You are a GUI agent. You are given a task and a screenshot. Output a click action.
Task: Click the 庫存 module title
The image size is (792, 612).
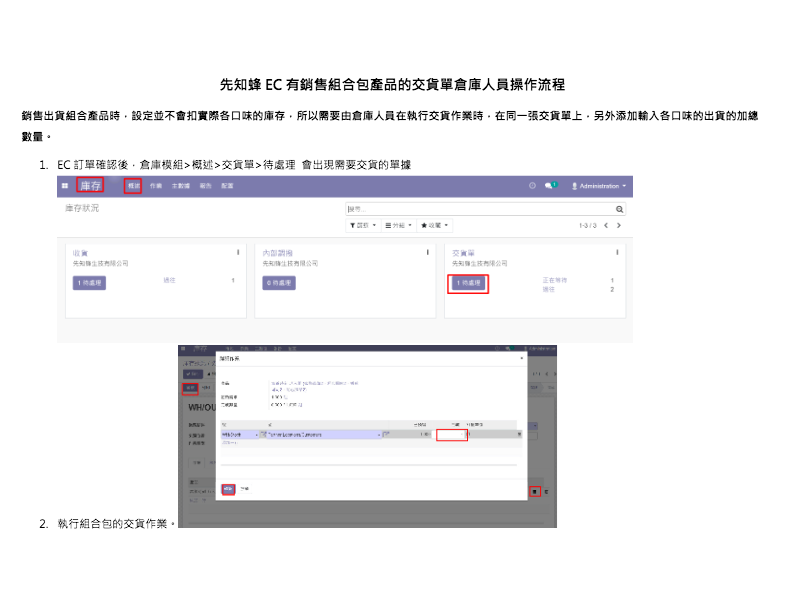(90, 186)
